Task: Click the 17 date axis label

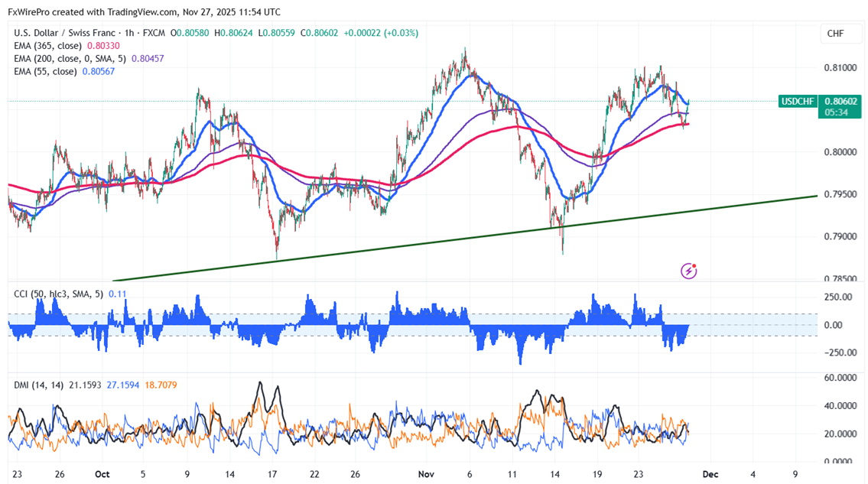Action: 271,474
